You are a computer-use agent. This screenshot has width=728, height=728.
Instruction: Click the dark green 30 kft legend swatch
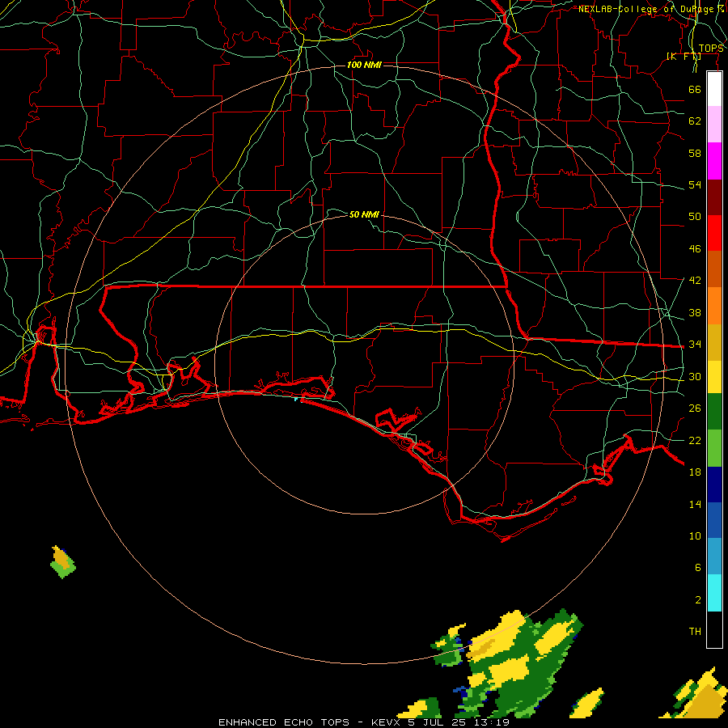pyautogui.click(x=714, y=412)
